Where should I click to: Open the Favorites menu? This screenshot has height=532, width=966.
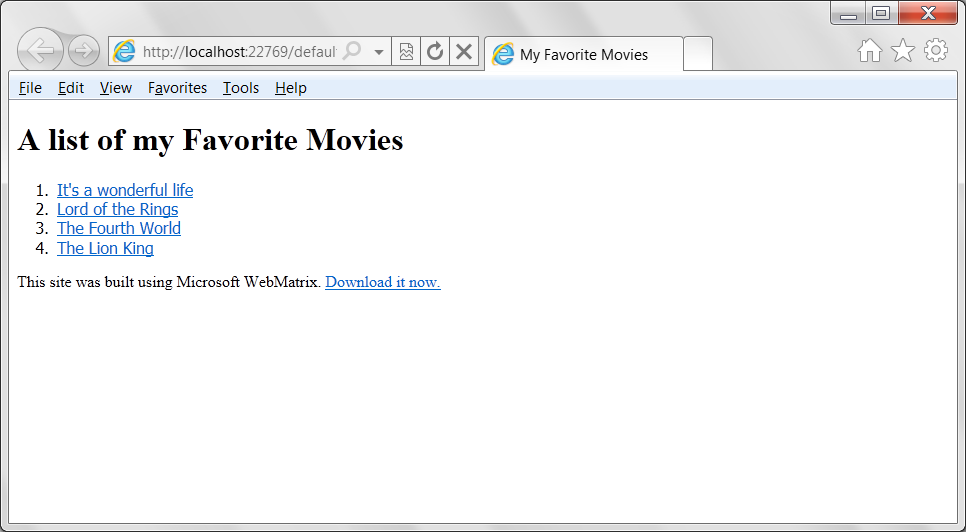coord(177,88)
